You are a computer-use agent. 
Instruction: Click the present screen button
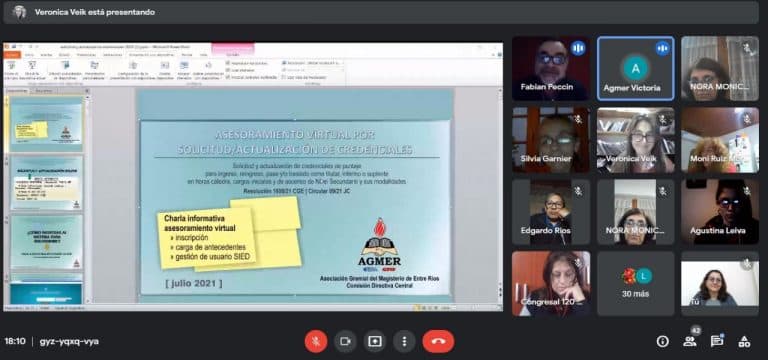coord(375,341)
